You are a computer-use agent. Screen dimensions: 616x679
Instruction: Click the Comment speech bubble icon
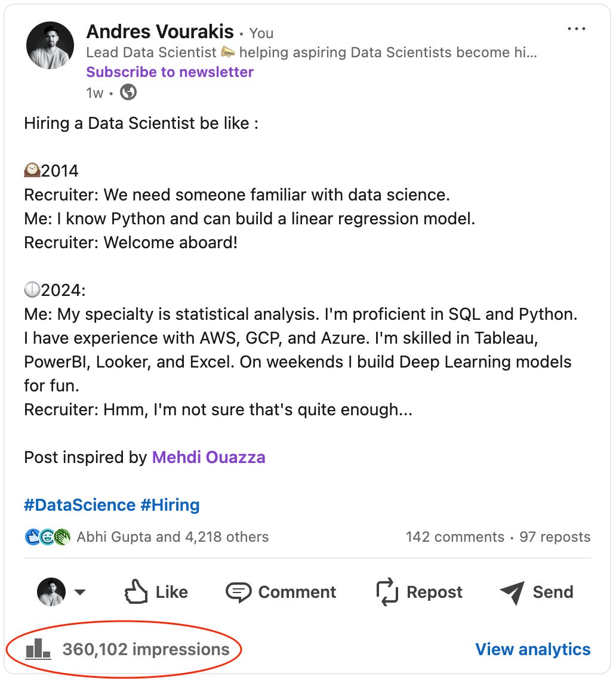(238, 592)
